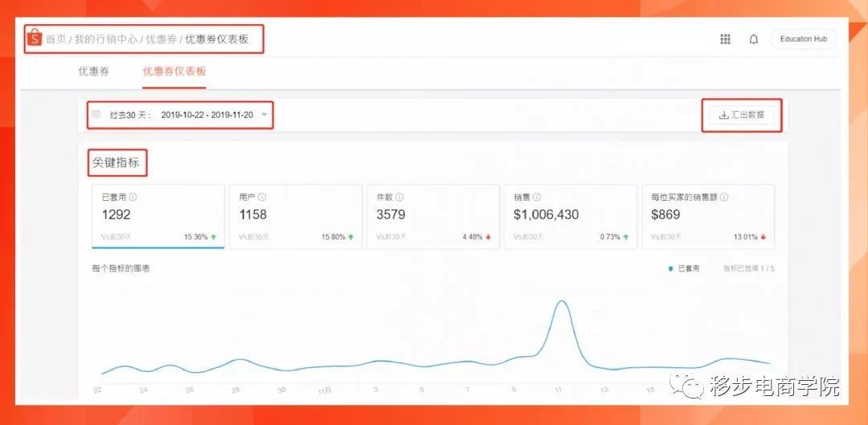This screenshot has height=425, width=868.
Task: Select the 件数 3579 metric card
Action: [x=433, y=216]
